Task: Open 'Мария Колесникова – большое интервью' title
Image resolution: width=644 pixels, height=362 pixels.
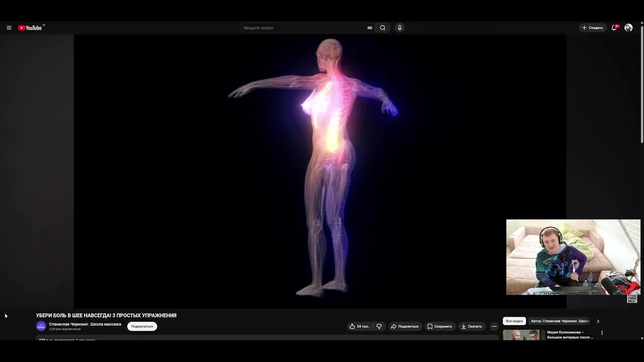Action: [x=570, y=335]
